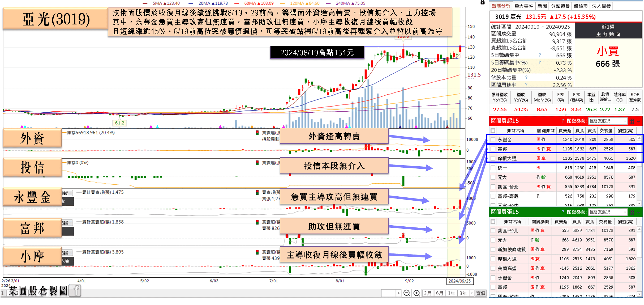Switch to the 重大事件 tab

coord(523,6)
